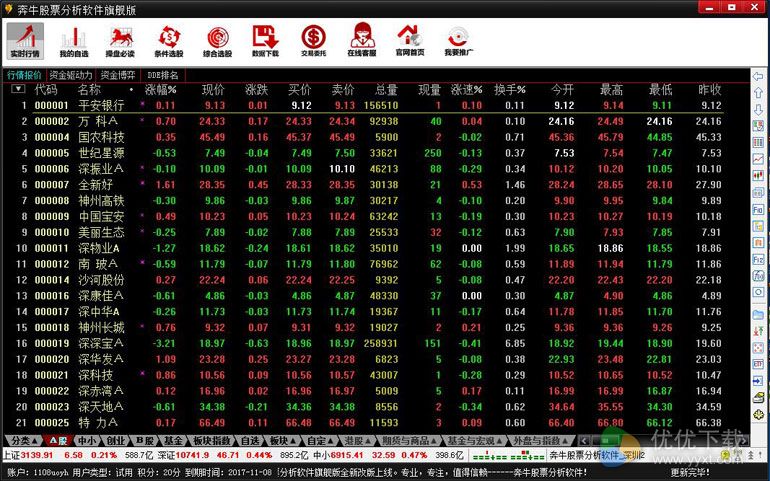Screen dimensions: 770x481
Task: Click the 操盘必读 horse icon
Action: pos(120,41)
